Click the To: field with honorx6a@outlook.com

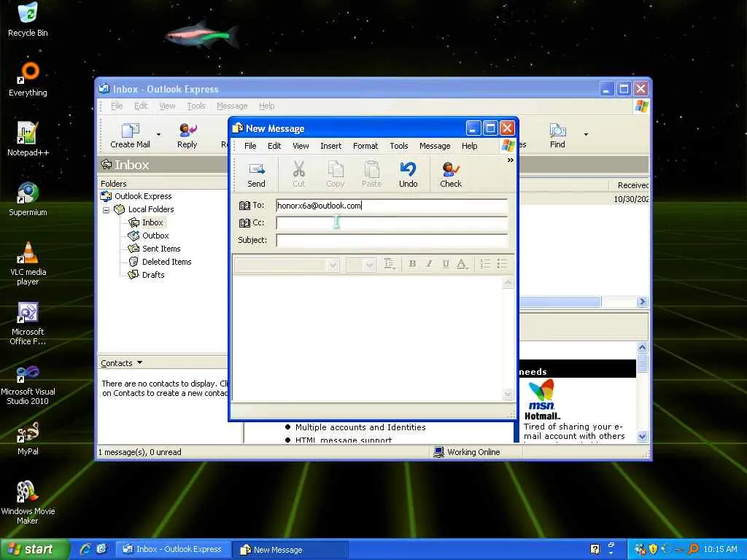click(x=392, y=206)
